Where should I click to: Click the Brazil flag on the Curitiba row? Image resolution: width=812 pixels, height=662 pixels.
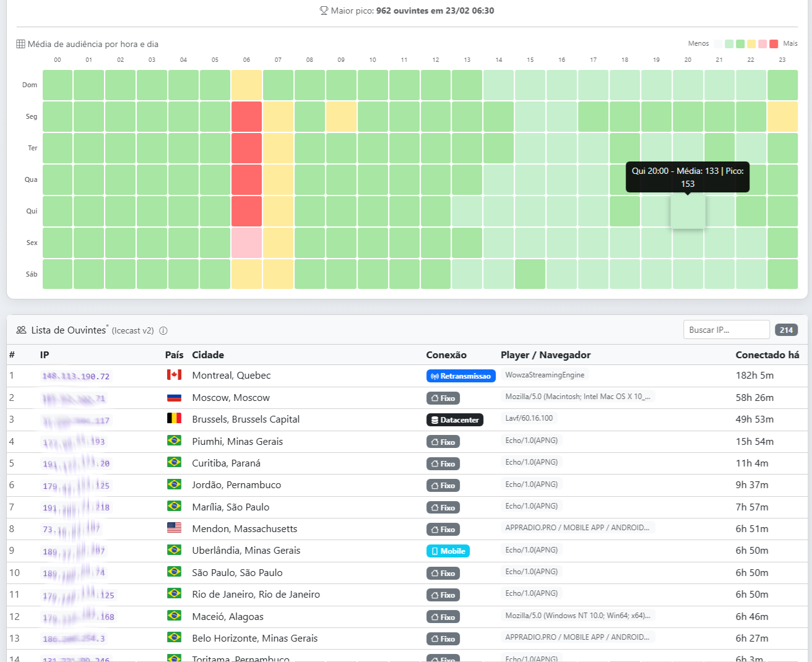174,463
